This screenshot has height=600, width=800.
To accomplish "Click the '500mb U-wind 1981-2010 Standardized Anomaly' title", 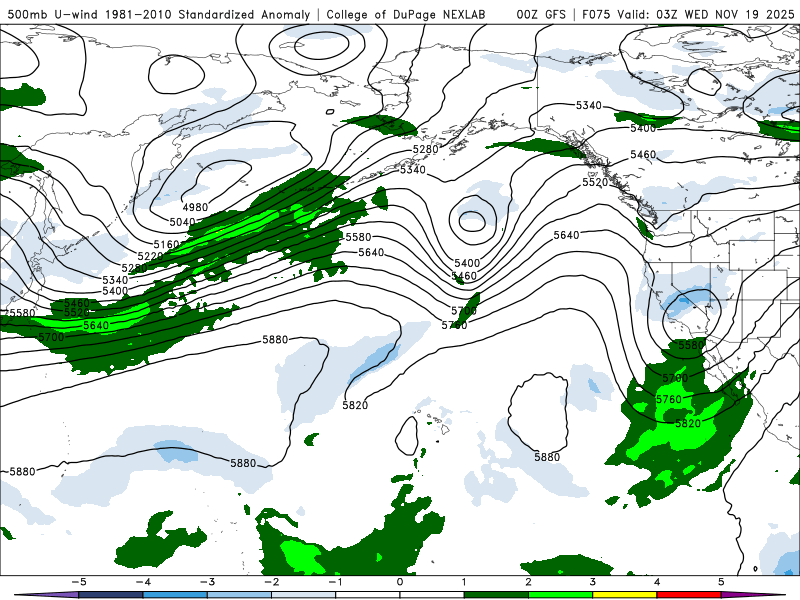I will [159, 15].
